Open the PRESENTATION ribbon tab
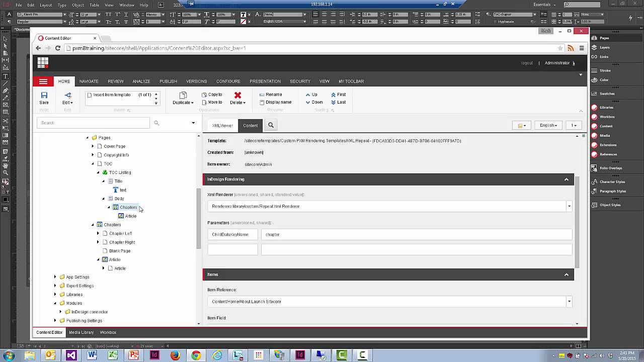 pos(265,81)
